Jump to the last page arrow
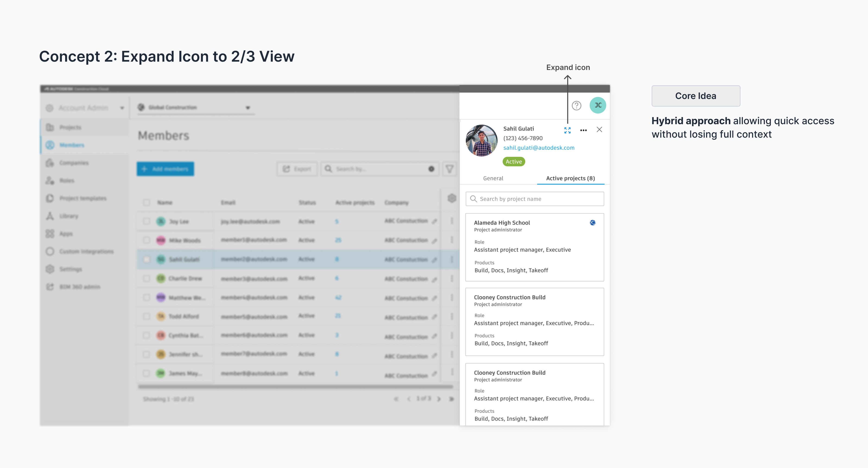This screenshot has width=868, height=468. 452,399
